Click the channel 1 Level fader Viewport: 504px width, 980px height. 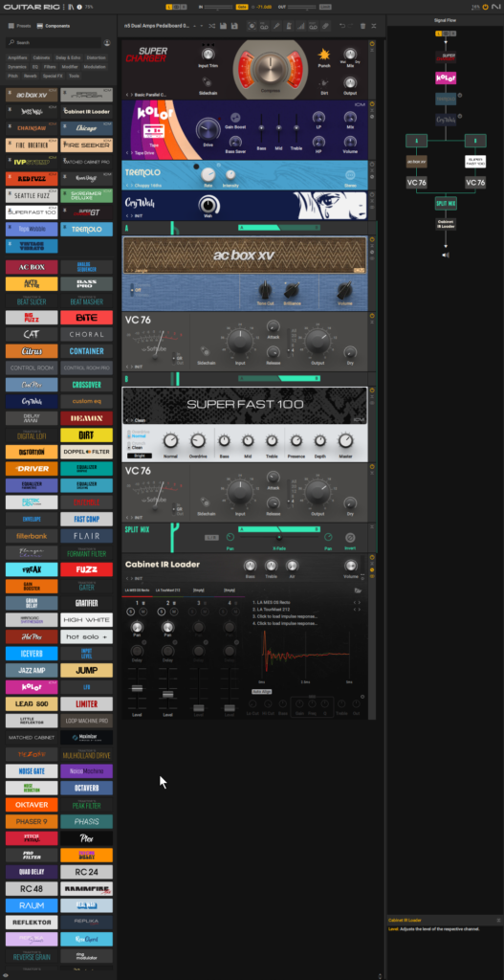[136, 688]
